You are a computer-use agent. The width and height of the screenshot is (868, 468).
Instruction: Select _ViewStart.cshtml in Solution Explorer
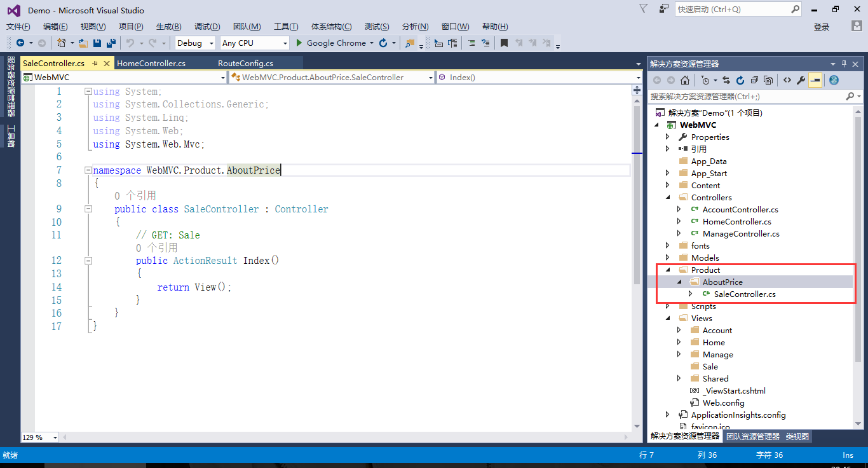[x=734, y=390]
